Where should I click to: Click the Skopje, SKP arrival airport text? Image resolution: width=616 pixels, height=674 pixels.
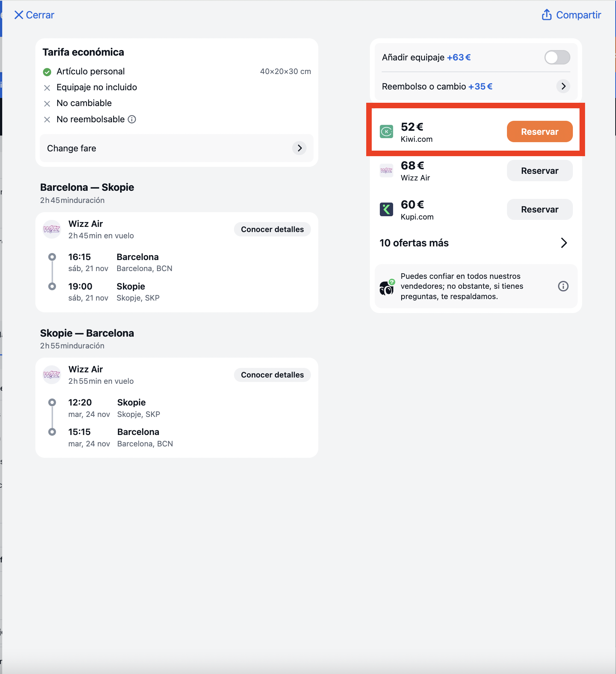pyautogui.click(x=138, y=298)
